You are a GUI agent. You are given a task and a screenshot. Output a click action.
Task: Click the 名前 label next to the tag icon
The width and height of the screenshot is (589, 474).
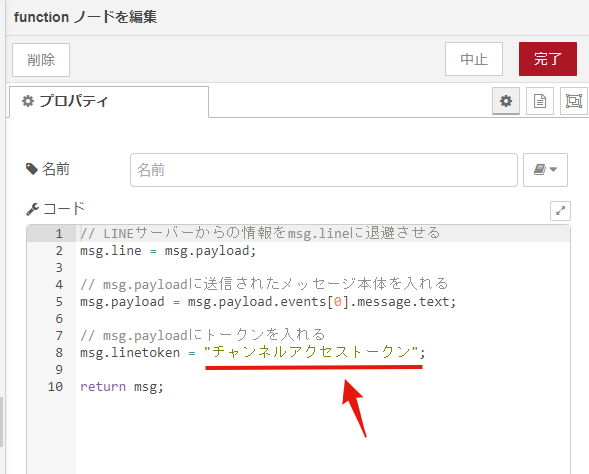[56, 169]
